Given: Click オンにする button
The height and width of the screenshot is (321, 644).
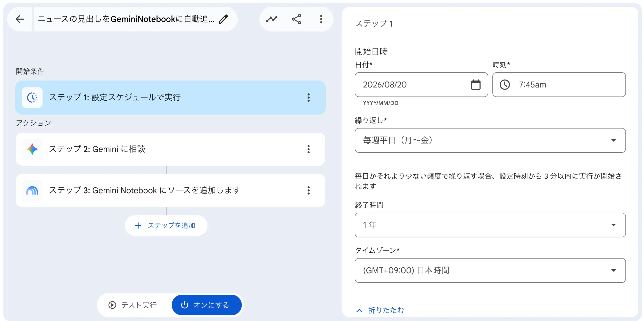Looking at the screenshot, I should [x=207, y=305].
